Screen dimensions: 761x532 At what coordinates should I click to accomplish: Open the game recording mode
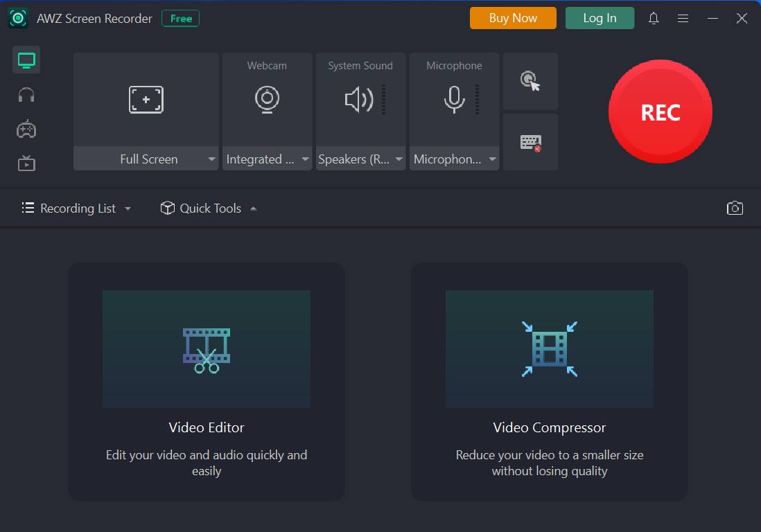[26, 129]
